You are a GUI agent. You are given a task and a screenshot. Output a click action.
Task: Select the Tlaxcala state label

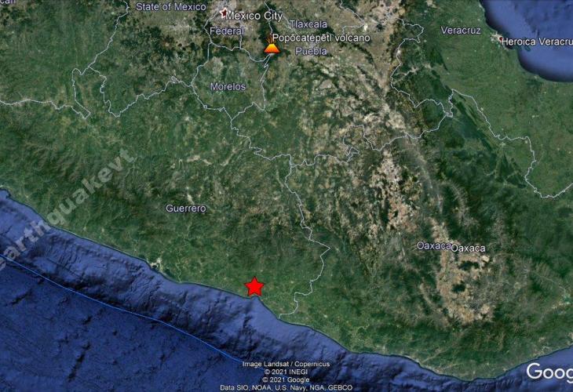pos(308,24)
